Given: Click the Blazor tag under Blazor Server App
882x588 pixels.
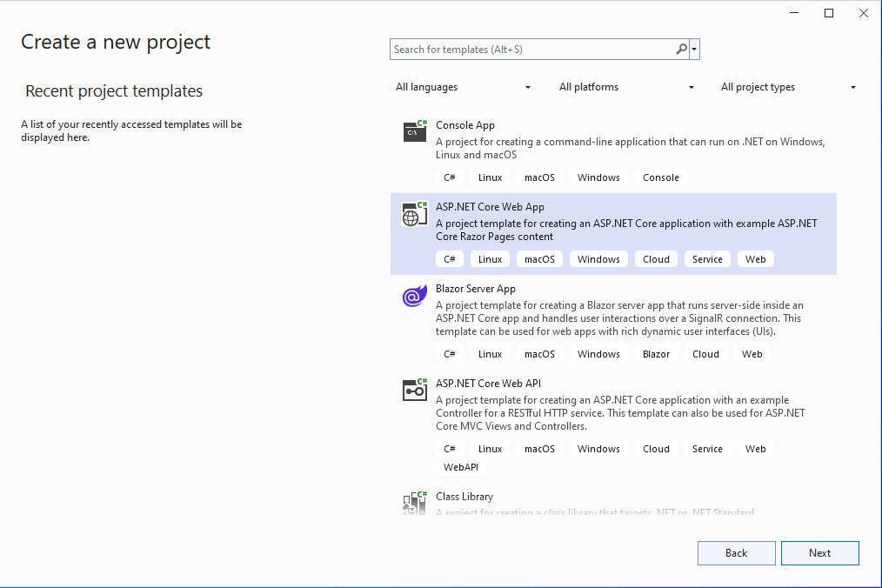Looking at the screenshot, I should [x=656, y=354].
